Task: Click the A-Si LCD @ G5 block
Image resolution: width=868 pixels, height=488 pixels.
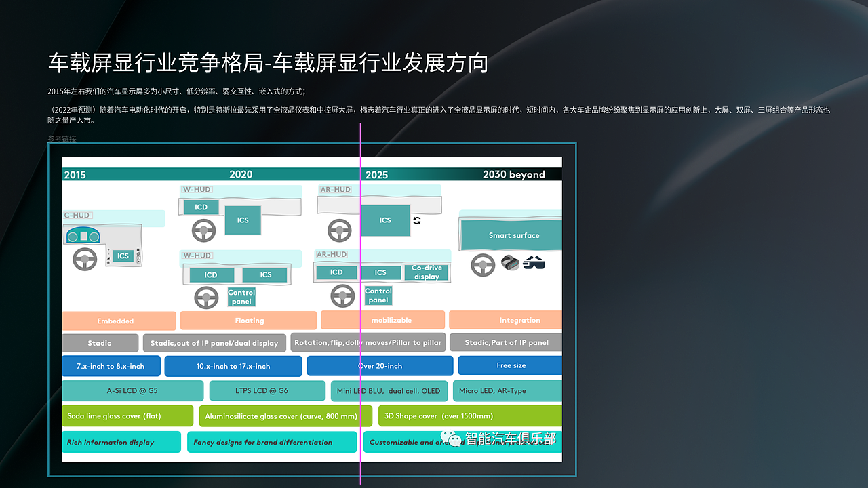Action: (x=133, y=390)
